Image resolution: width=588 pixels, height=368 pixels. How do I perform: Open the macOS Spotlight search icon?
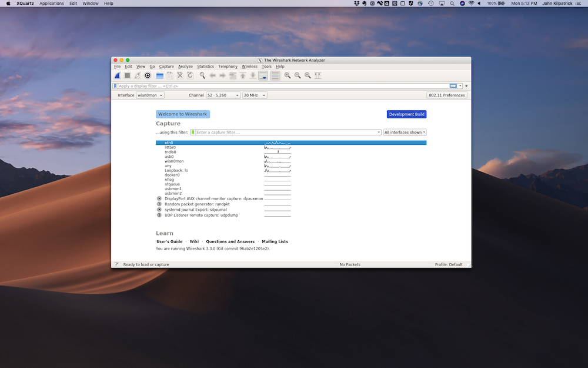[x=452, y=4]
